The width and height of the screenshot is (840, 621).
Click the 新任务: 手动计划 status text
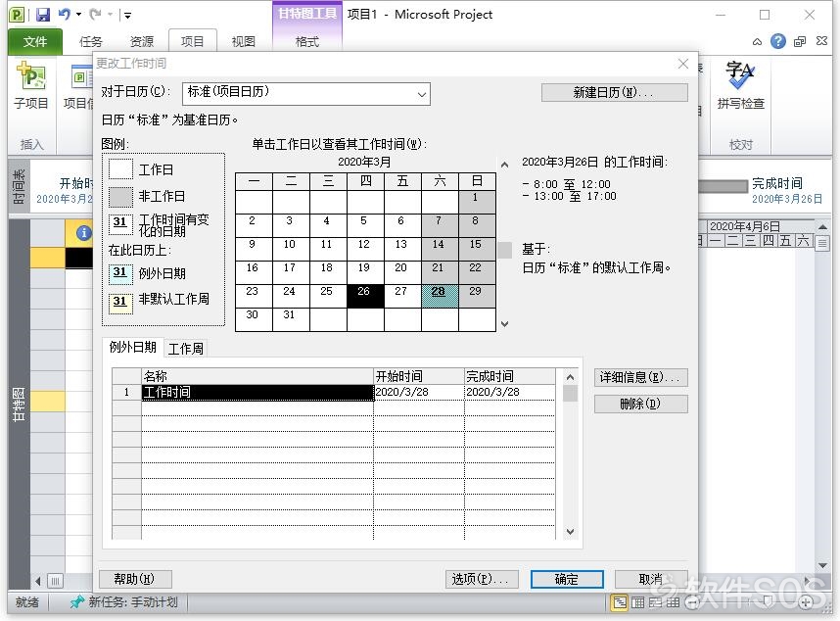click(x=133, y=602)
